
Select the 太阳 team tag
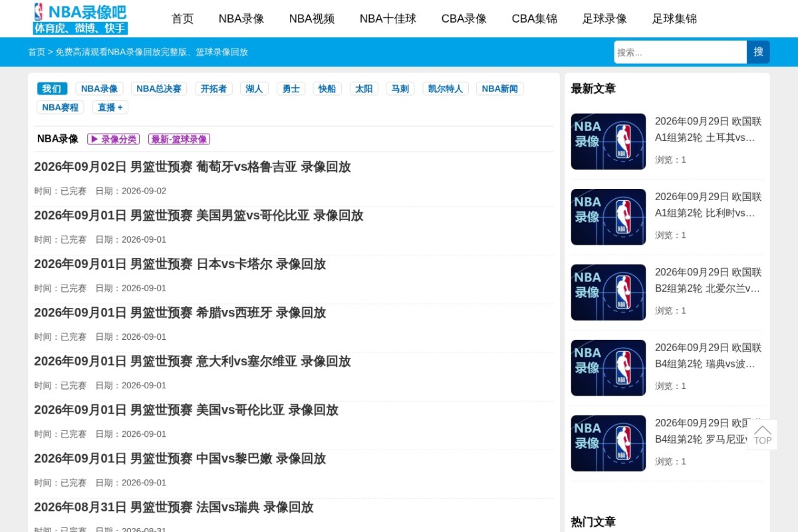[x=364, y=88]
